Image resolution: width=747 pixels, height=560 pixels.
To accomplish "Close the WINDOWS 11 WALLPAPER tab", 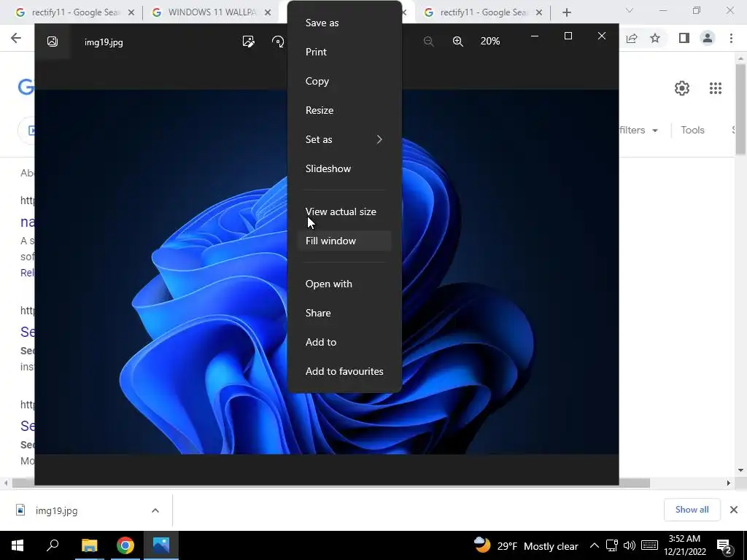I will 268,12.
